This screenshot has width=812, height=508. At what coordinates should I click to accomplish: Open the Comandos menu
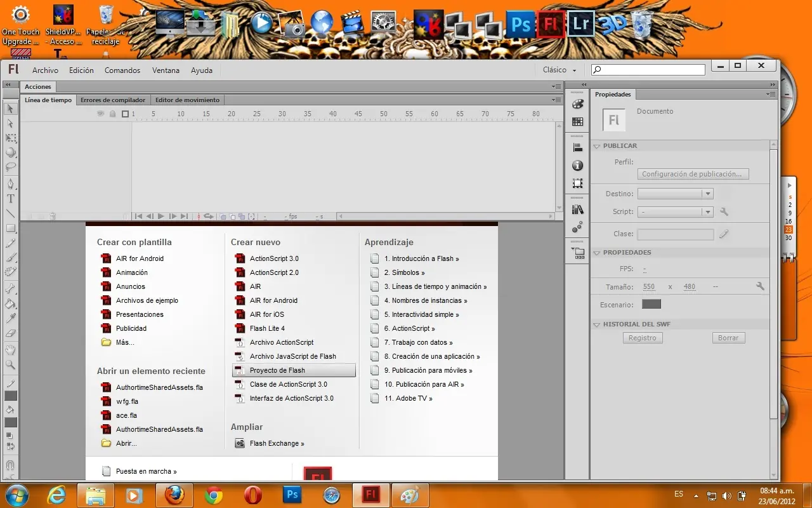(x=122, y=70)
